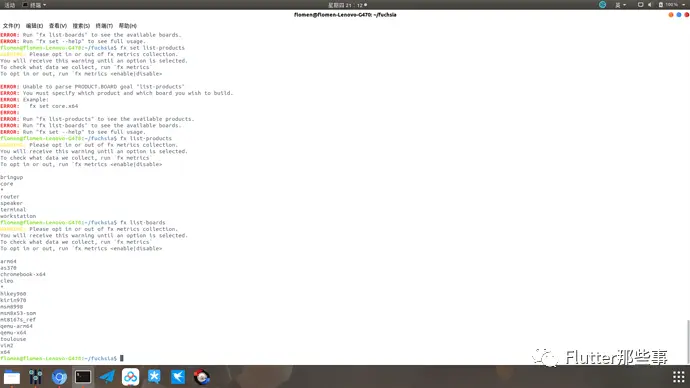Launch Baidu Netdisk cloud dock icon
This screenshot has height=388, width=690.
(x=130, y=377)
